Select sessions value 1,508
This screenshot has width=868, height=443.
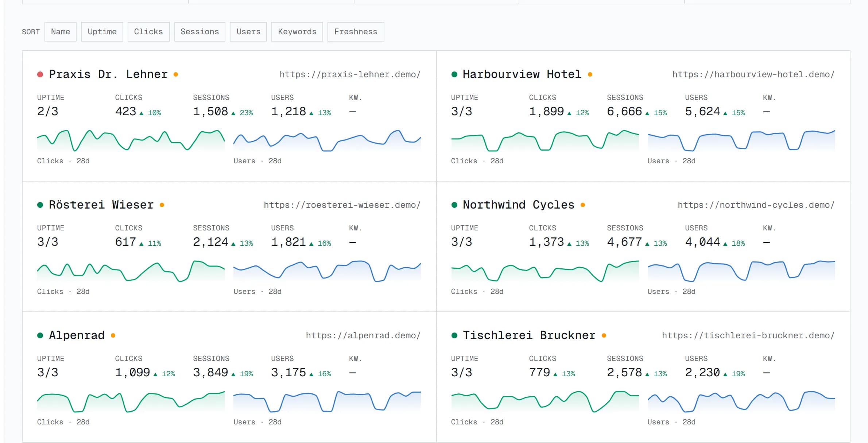210,112
